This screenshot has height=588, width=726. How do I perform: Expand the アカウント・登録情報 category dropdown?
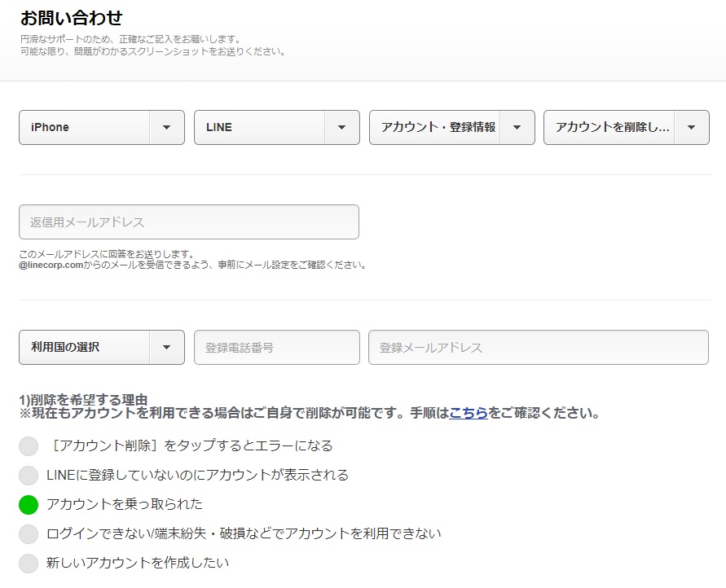click(452, 127)
